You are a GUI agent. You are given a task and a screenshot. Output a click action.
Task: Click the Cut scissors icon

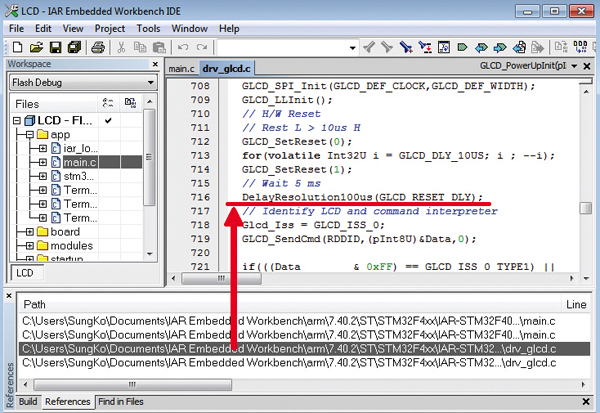(x=122, y=47)
